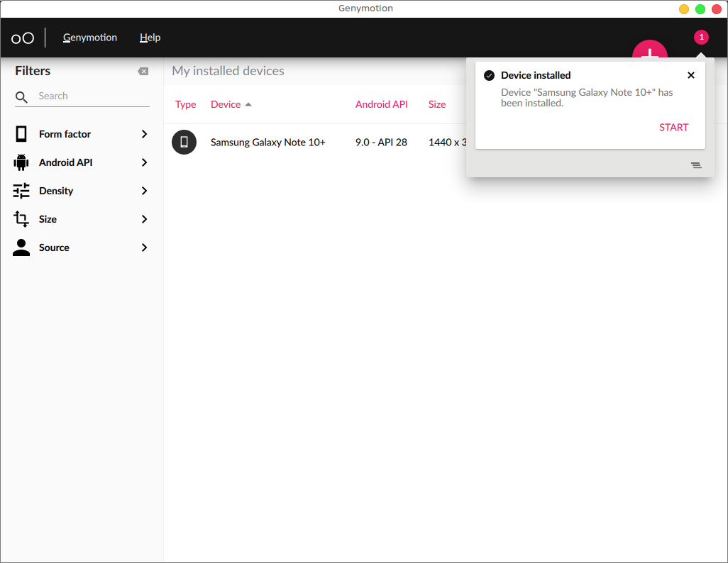Expand the Android API filter chevron
This screenshot has width=728, height=563.
coord(144,162)
